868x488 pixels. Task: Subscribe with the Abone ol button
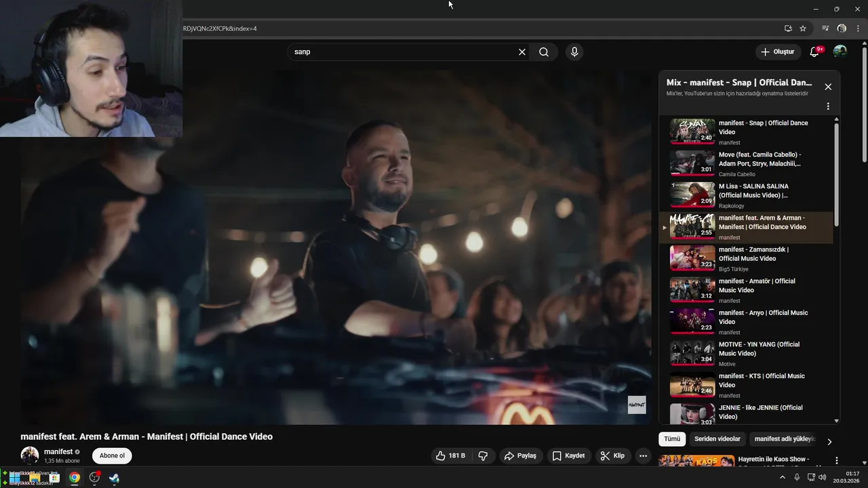[112, 455]
